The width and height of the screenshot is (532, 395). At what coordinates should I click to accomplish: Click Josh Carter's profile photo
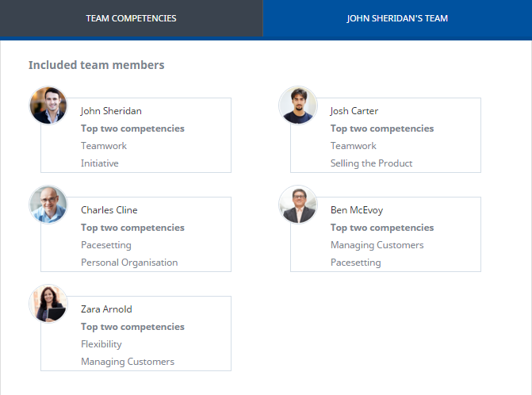click(x=298, y=105)
